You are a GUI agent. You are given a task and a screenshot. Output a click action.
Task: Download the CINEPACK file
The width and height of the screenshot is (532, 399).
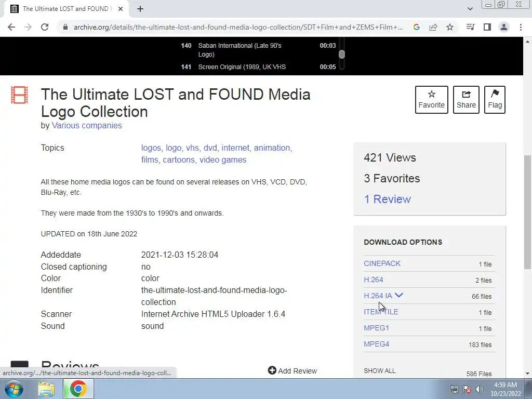pyautogui.click(x=382, y=263)
